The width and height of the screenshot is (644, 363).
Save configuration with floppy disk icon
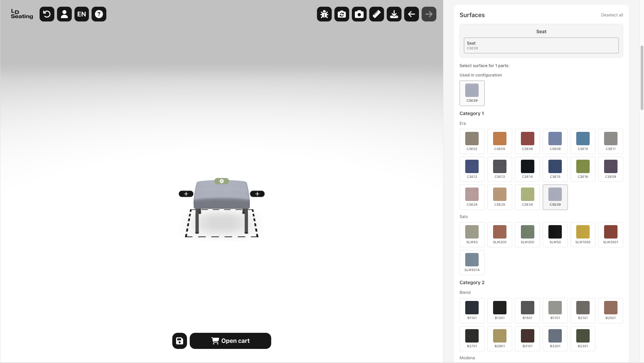(x=179, y=341)
